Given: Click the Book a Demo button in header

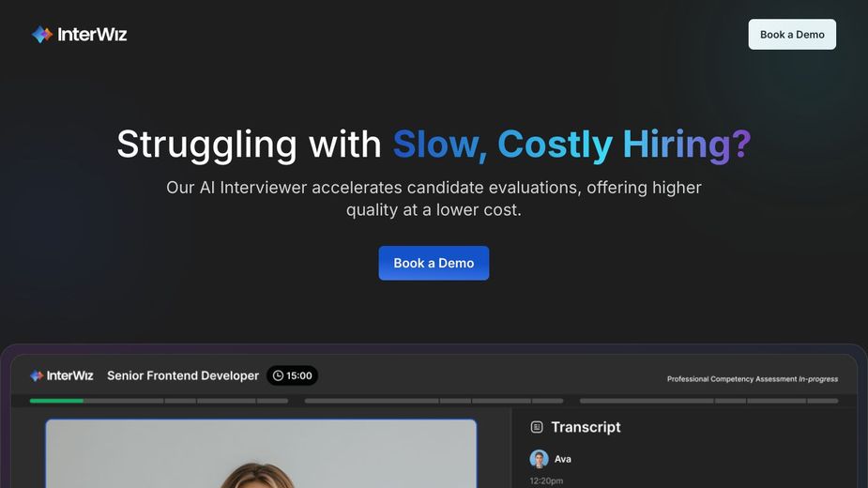Looking at the screenshot, I should (792, 35).
